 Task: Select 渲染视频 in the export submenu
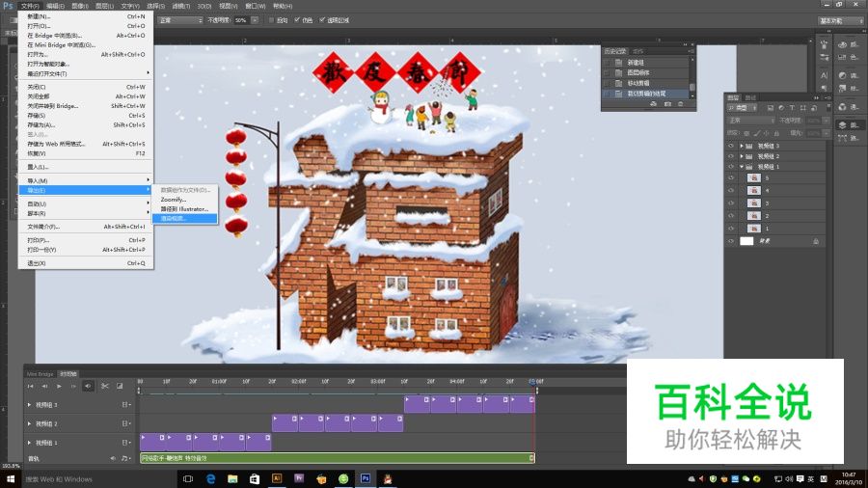[x=174, y=218]
